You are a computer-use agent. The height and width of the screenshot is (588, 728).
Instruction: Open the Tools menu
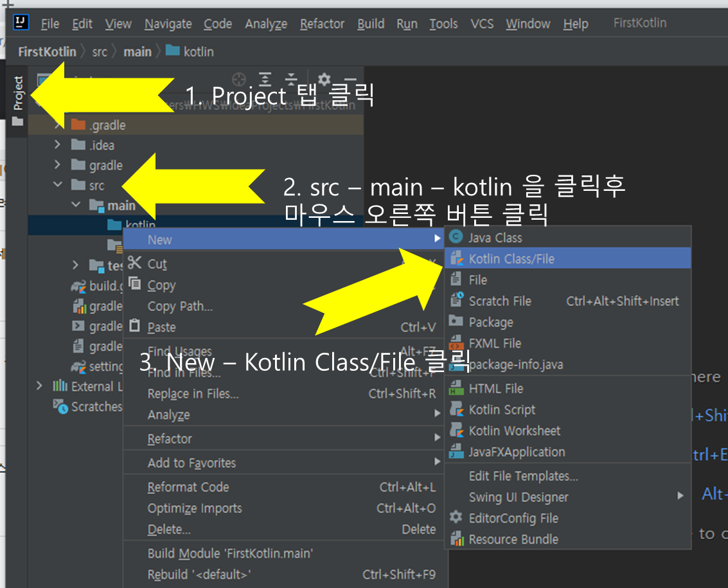tap(443, 24)
